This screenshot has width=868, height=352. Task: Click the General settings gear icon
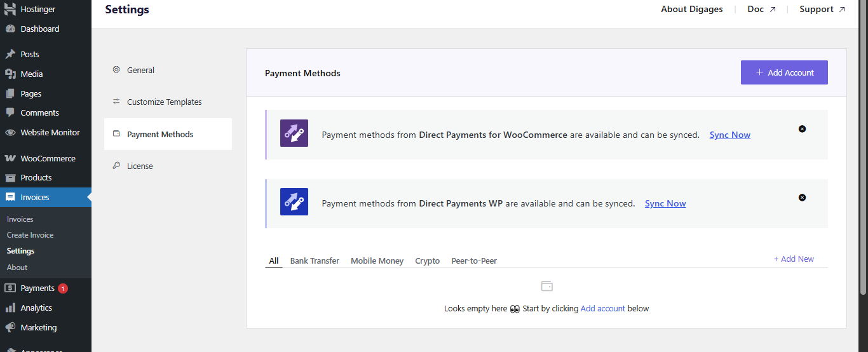pyautogui.click(x=116, y=70)
